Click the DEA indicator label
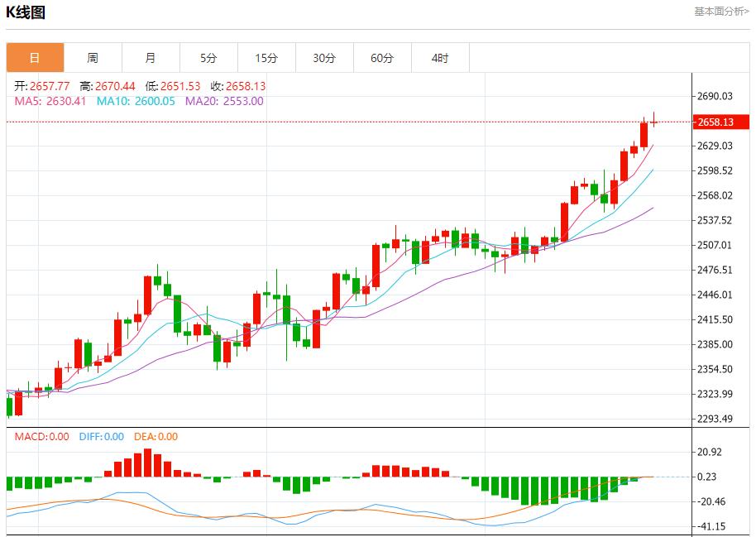 pyautogui.click(x=156, y=437)
